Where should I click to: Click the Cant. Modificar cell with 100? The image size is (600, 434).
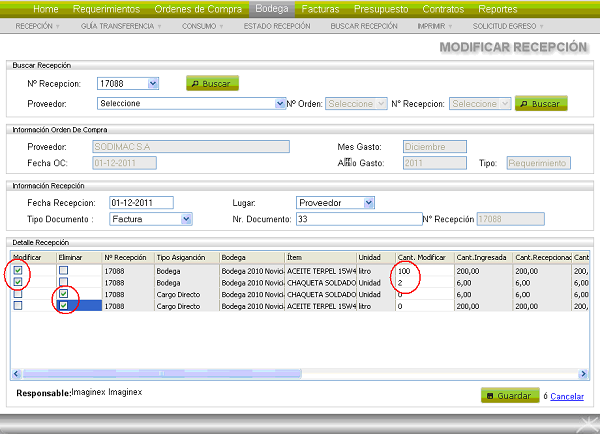coord(425,271)
